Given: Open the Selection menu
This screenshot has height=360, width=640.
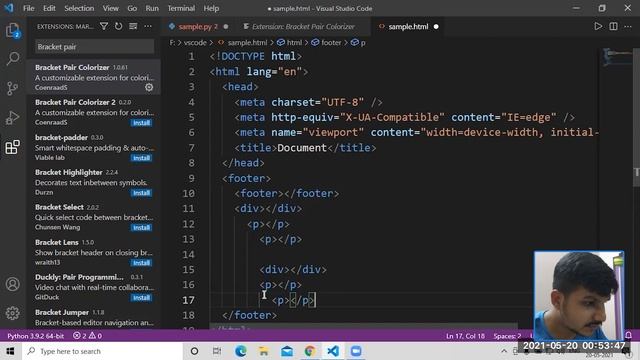Looking at the screenshot, I should 79,8.
